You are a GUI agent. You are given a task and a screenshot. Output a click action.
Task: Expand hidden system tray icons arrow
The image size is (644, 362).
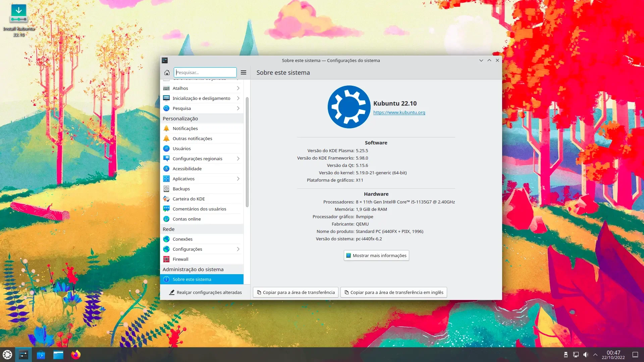coord(595,355)
